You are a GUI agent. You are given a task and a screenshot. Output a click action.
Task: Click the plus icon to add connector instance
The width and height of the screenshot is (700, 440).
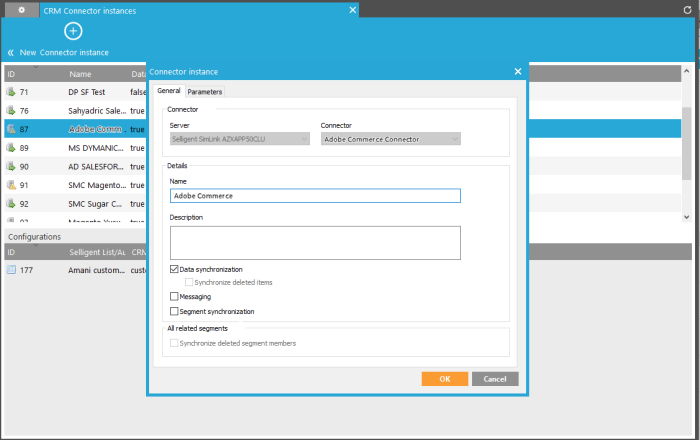point(73,31)
